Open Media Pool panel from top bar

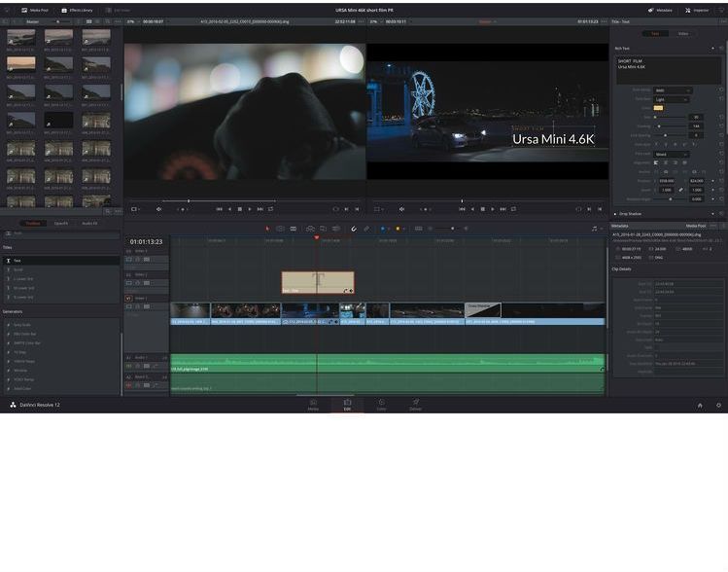coord(35,10)
